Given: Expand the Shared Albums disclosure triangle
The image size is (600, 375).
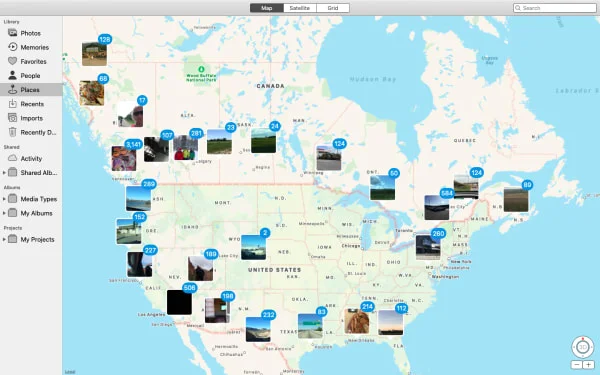Looking at the screenshot, I should pos(4,173).
